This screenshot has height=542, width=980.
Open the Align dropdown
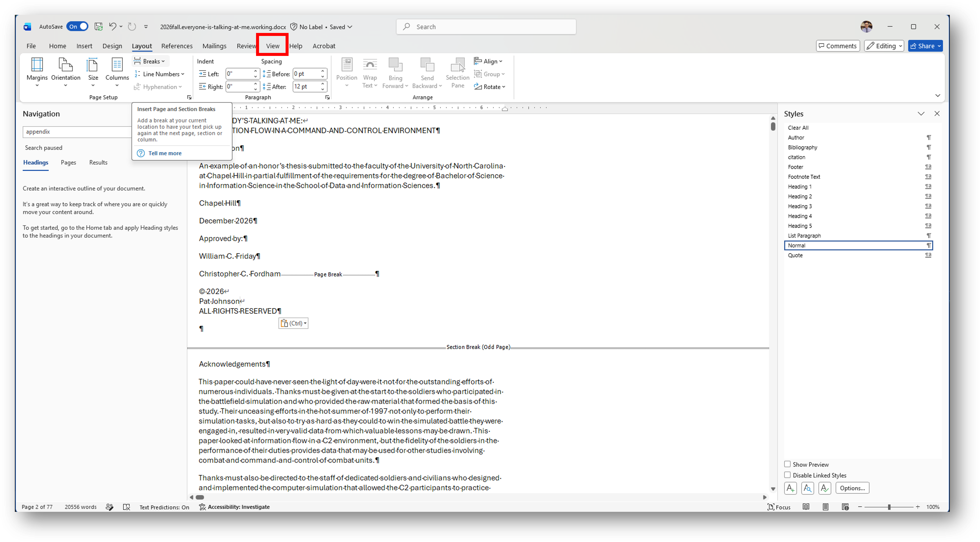coord(488,61)
